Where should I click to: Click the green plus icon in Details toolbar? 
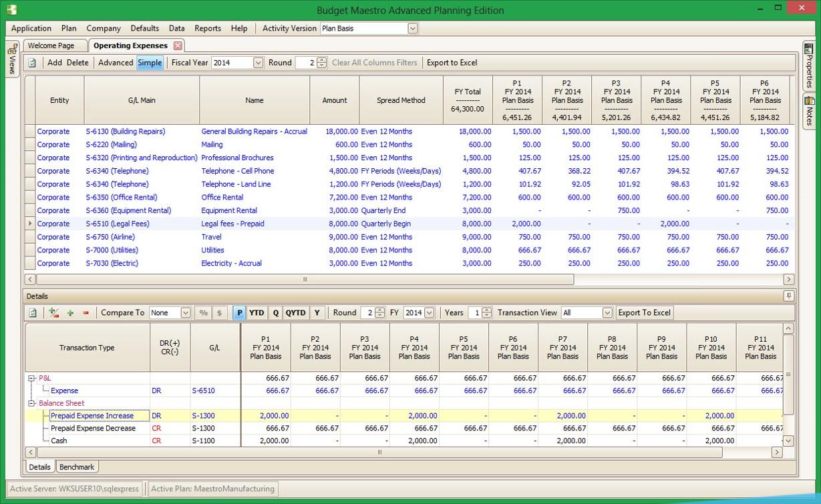[70, 312]
